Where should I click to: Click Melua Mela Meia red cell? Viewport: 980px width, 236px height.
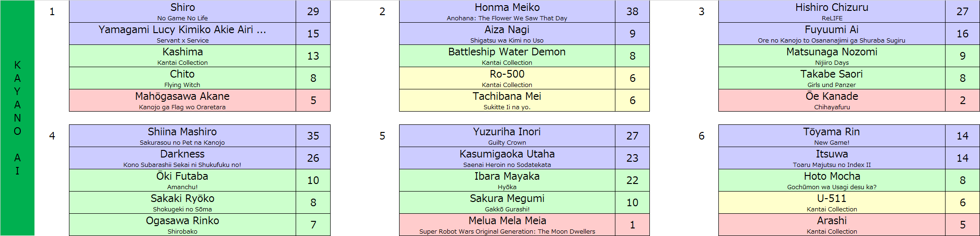507,225
